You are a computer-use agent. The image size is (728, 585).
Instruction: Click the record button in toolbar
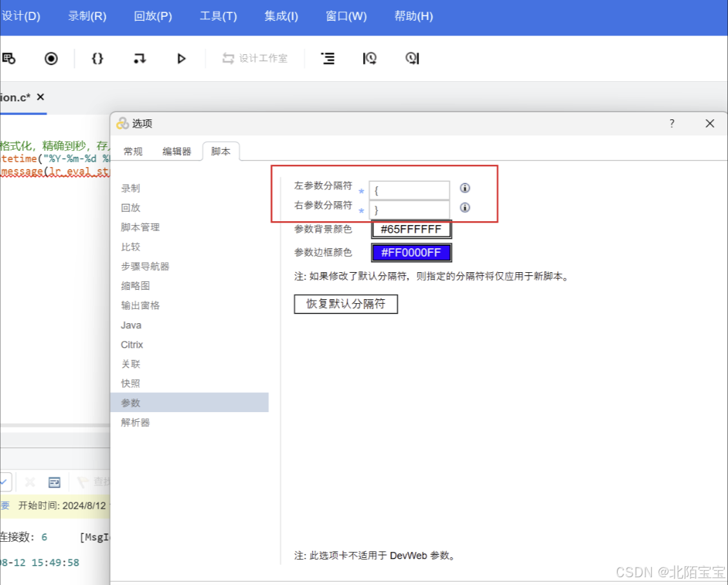tap(51, 59)
